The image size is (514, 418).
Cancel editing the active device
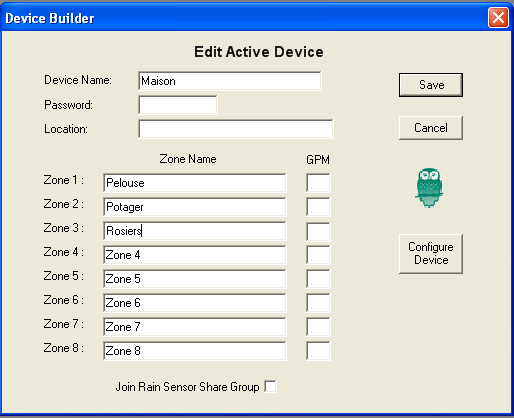tap(431, 128)
